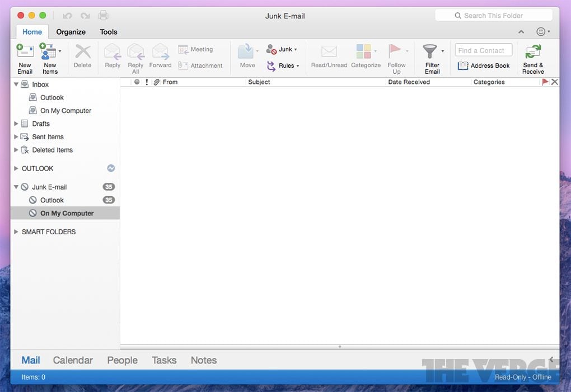Open the Address Book
The image size is (571, 392).
pyautogui.click(x=484, y=66)
